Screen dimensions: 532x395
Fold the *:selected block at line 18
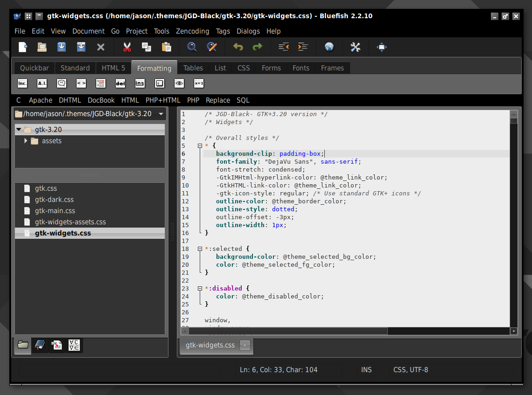tap(200, 249)
